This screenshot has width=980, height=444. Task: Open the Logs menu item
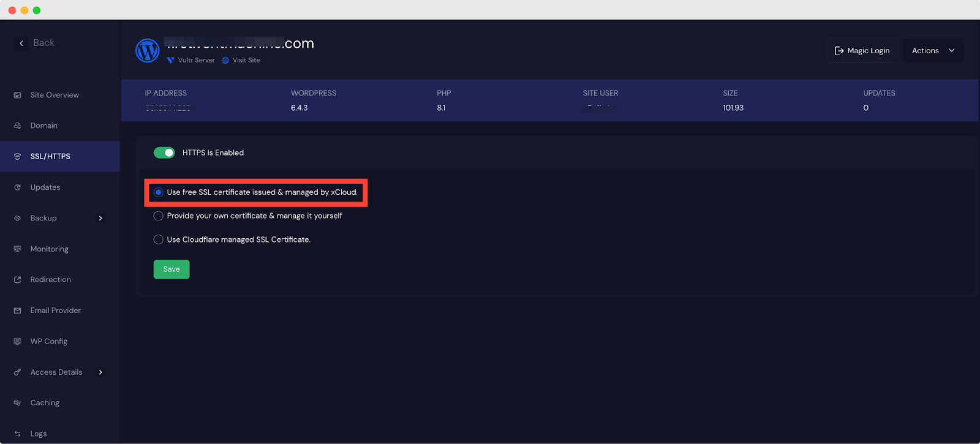(39, 434)
